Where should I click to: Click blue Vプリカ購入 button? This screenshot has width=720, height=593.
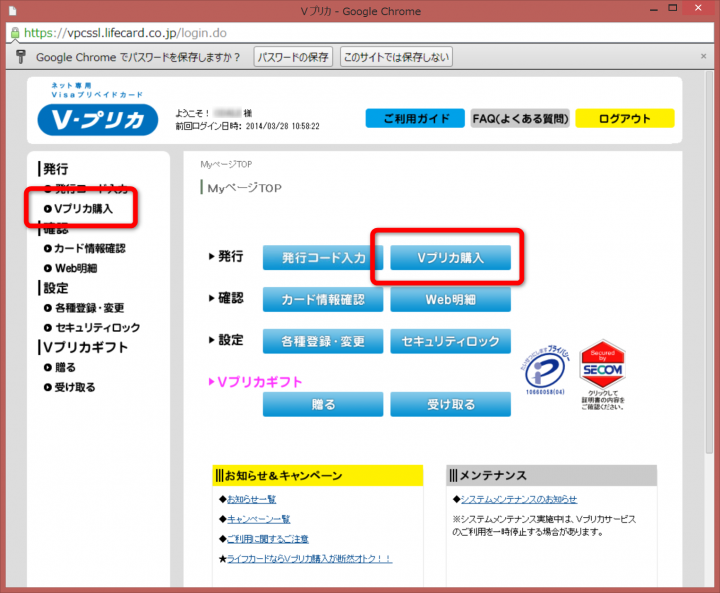point(450,258)
